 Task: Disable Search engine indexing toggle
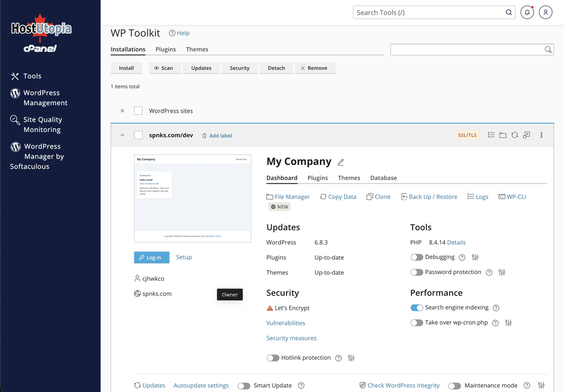tap(417, 308)
